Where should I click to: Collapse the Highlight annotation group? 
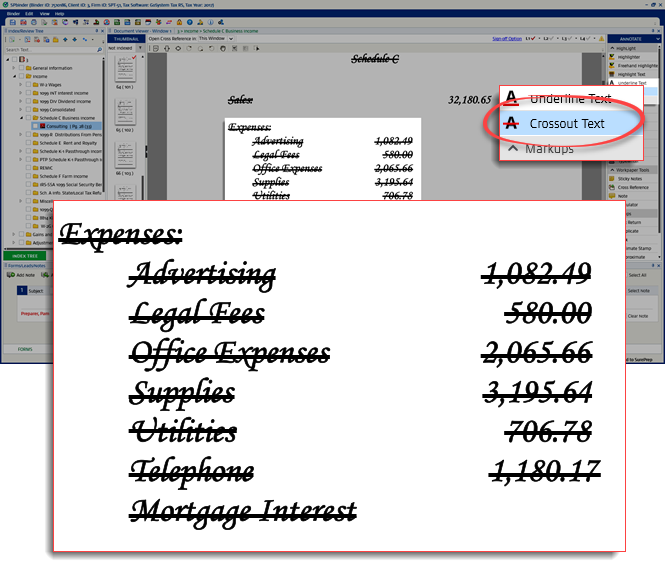(x=612, y=48)
